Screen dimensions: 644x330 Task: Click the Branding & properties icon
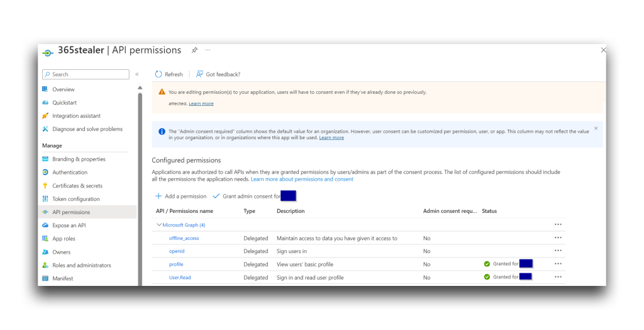click(45, 159)
